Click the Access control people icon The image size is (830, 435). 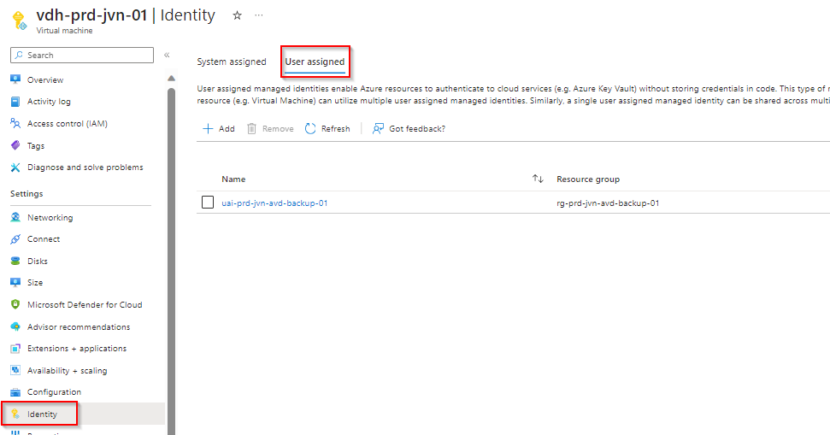coord(15,123)
